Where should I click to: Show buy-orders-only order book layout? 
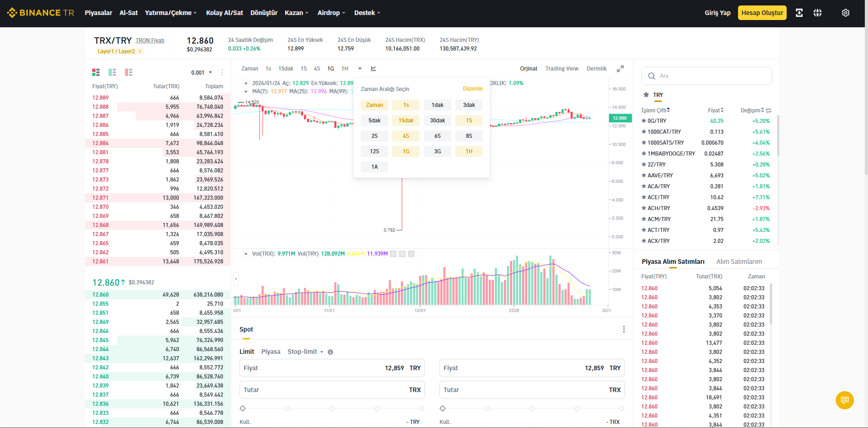(x=112, y=72)
